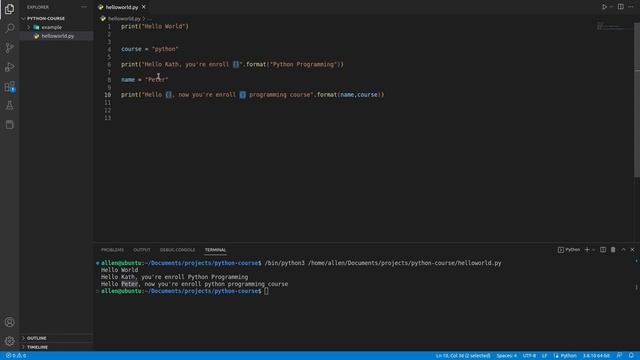Click code line name = "Peter"

pos(144,80)
